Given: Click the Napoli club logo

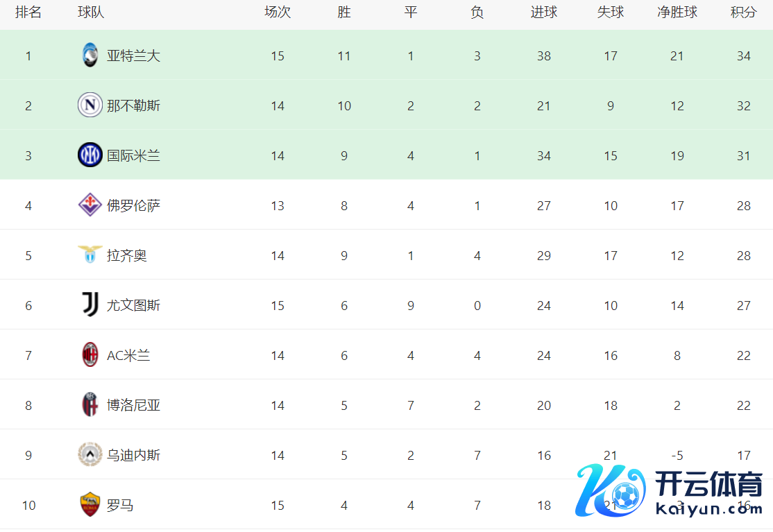Looking at the screenshot, I should click(90, 105).
